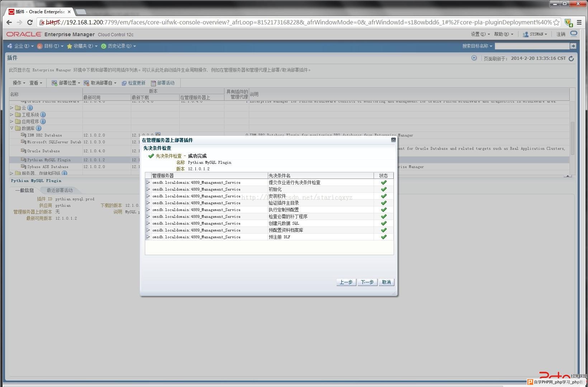Click the 注销 logout link
Image resolution: width=588 pixels, height=387 pixels.
pos(561,34)
